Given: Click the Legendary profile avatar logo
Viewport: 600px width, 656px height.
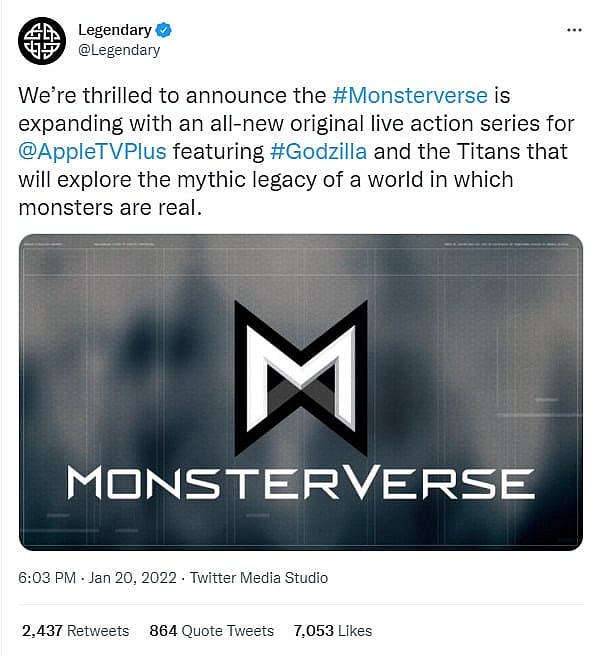Looking at the screenshot, I should [41, 40].
